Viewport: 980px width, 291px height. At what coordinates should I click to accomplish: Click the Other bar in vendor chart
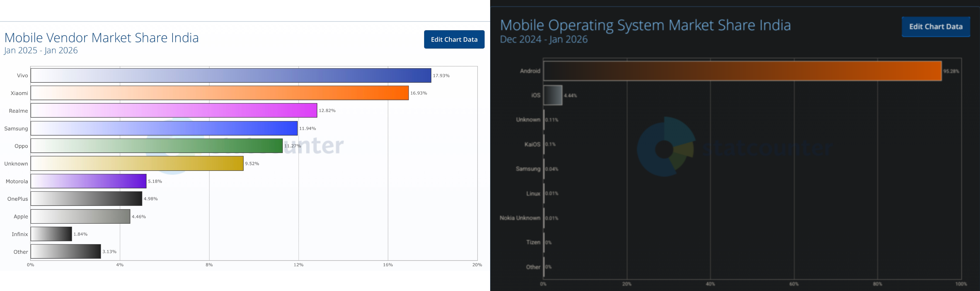[66, 251]
